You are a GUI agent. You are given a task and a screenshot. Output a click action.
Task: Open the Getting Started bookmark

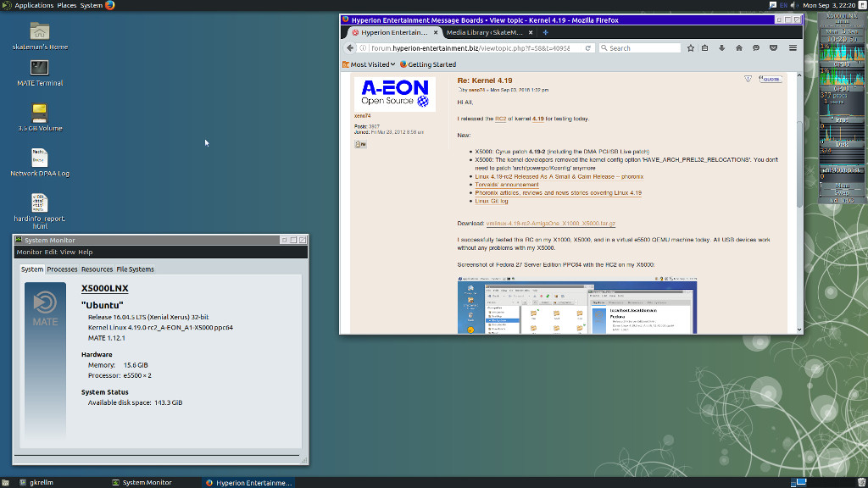tap(428, 64)
